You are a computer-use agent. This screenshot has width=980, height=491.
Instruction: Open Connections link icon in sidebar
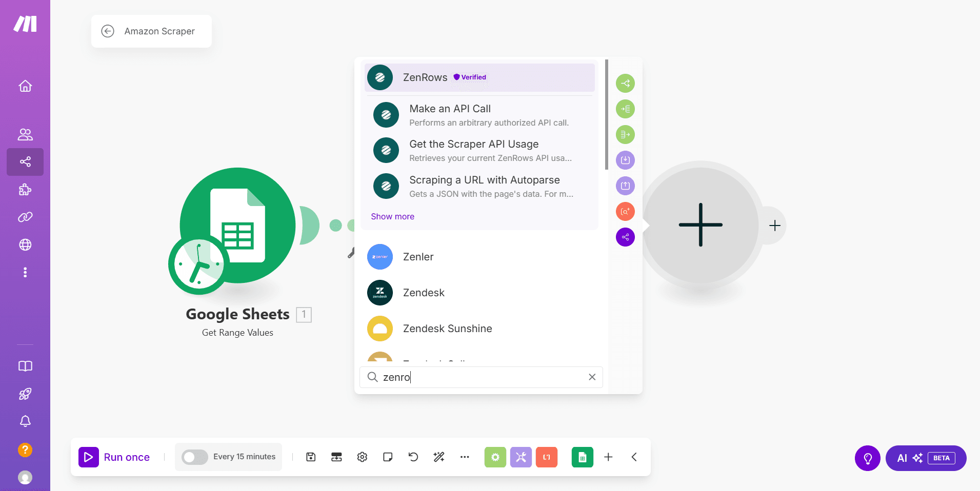tap(25, 217)
